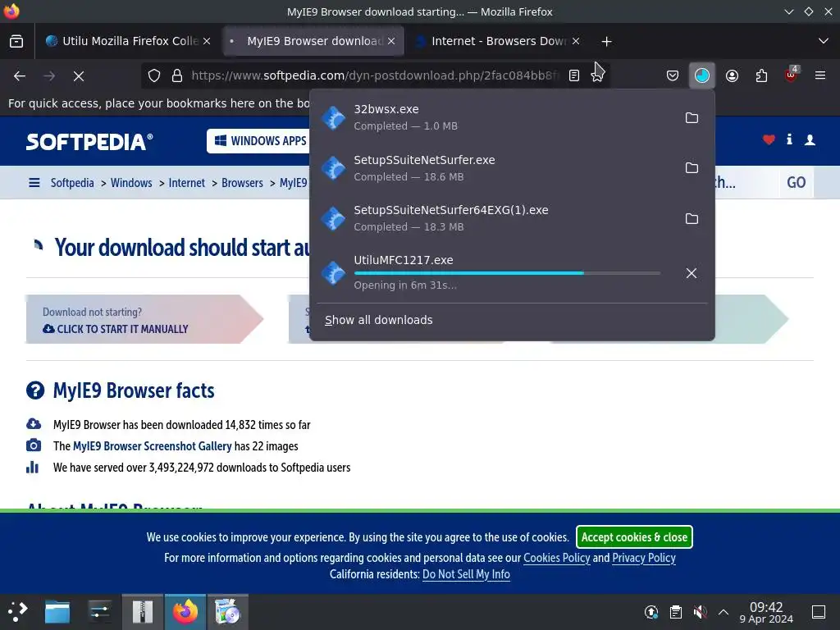Toggle the downloads panel button

point(702,76)
